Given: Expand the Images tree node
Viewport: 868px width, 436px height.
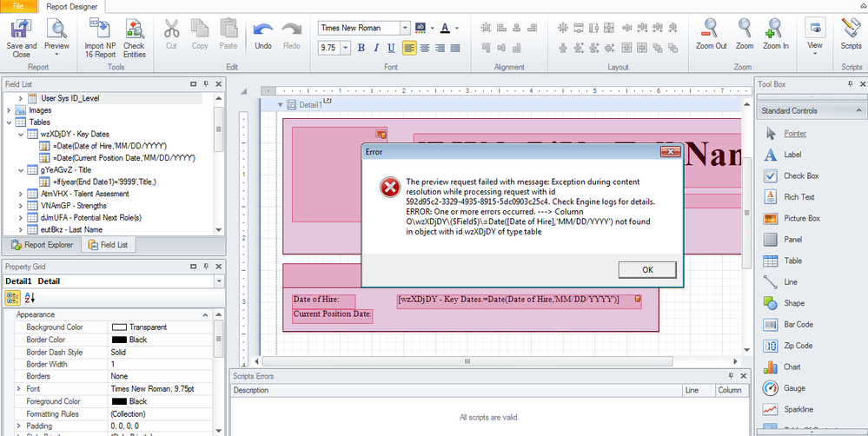Looking at the screenshot, I should coord(9,110).
